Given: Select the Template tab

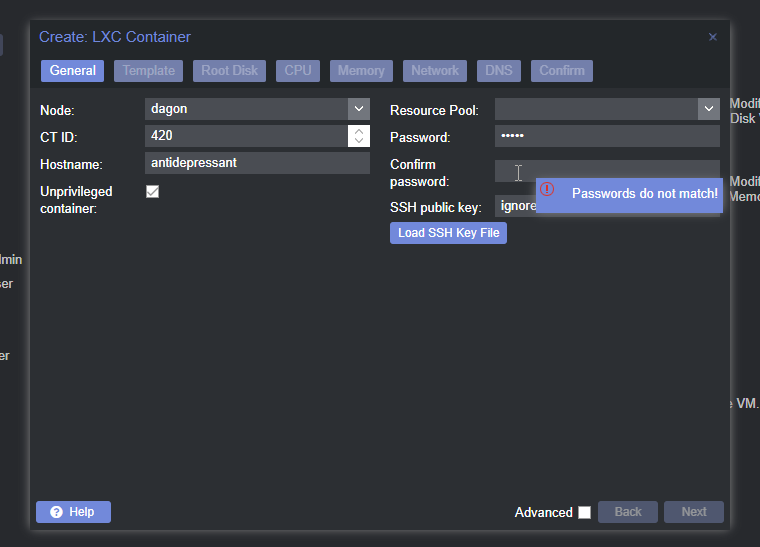Looking at the screenshot, I should pos(149,71).
